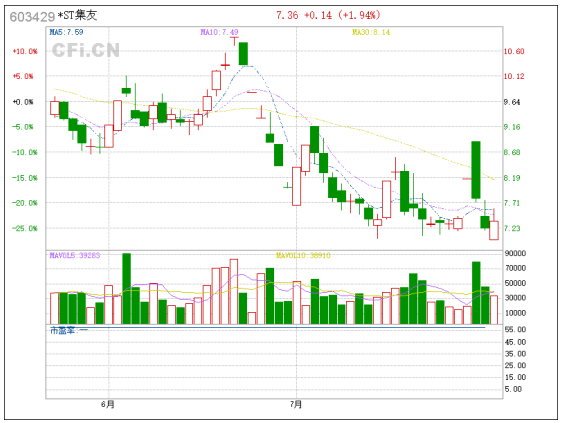The height and width of the screenshot is (423, 562).
Task: Click the 45.00 P/E axis label
Action: tap(515, 342)
